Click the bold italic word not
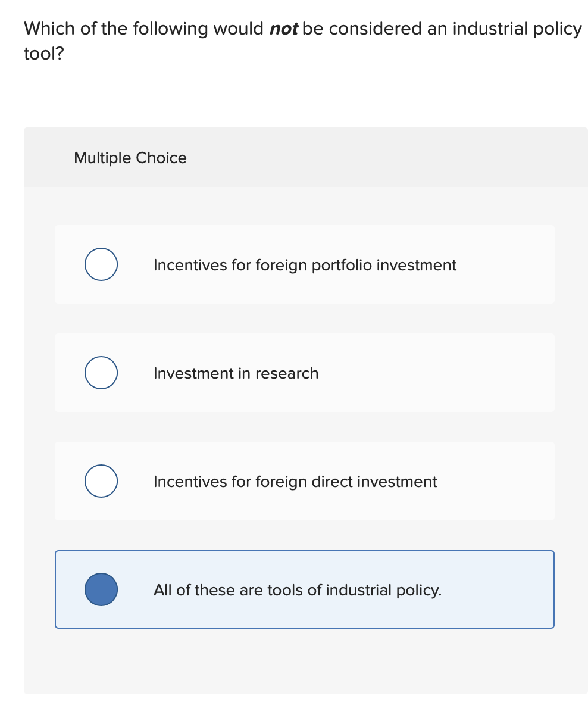Viewport: 588px width, 718px height. pyautogui.click(x=284, y=29)
